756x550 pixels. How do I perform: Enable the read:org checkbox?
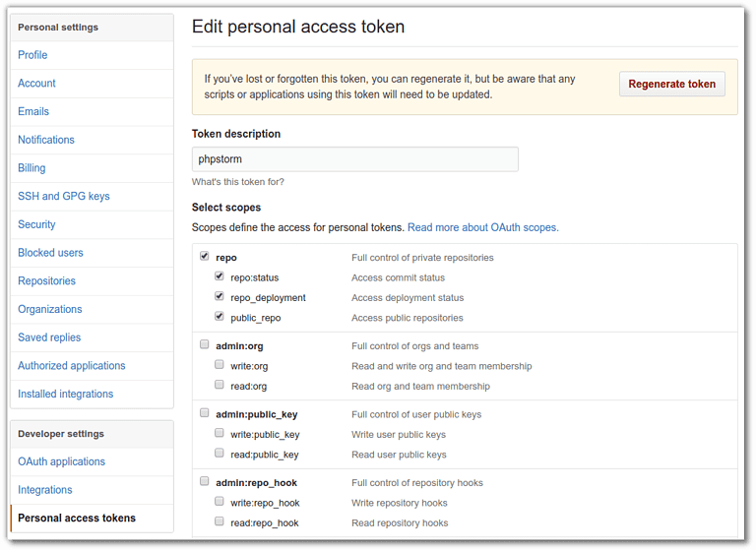pyautogui.click(x=220, y=385)
